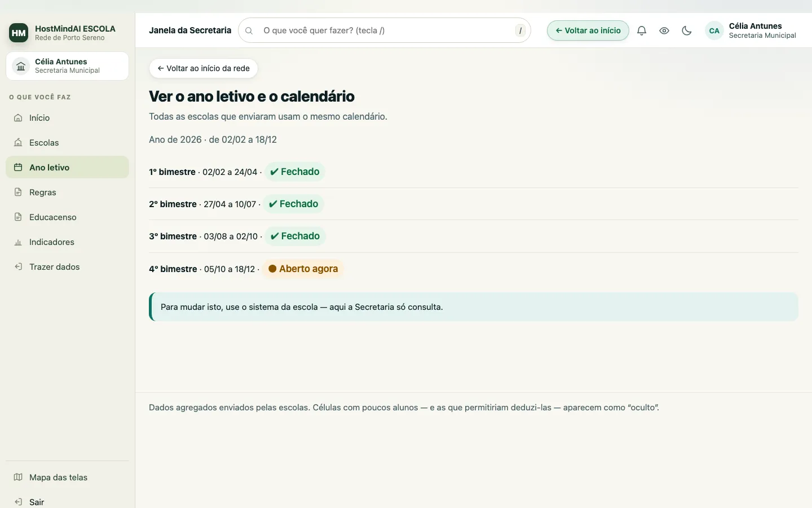812x508 pixels.
Task: Click '1º bimestre' row label
Action: point(172,172)
